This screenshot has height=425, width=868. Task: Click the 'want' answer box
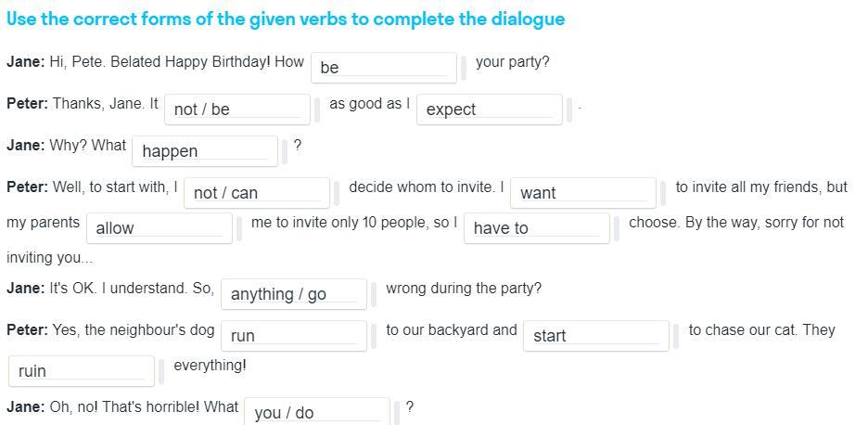pos(582,192)
